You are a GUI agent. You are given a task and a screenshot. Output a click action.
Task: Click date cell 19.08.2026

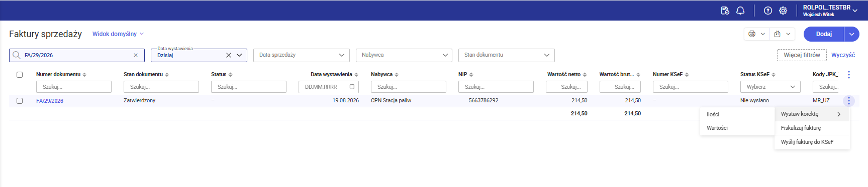[x=345, y=100]
